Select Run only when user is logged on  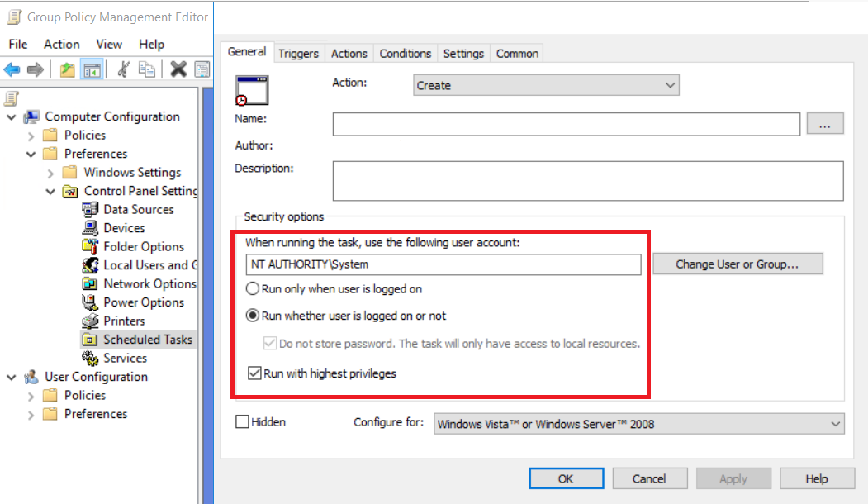[253, 288]
